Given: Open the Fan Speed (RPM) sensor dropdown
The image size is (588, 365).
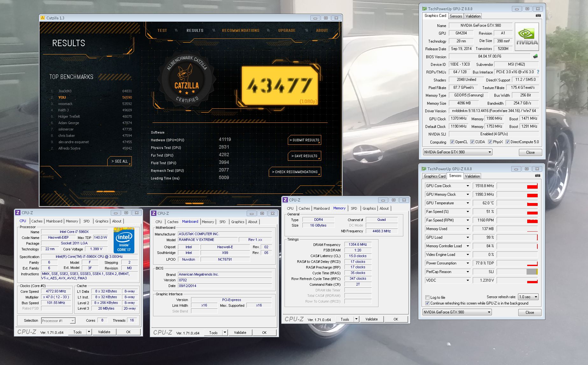Looking at the screenshot, I should click(x=468, y=220).
